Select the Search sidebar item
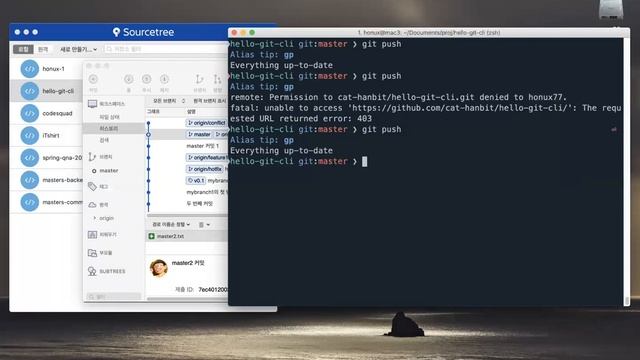640x360 pixels. (104, 140)
